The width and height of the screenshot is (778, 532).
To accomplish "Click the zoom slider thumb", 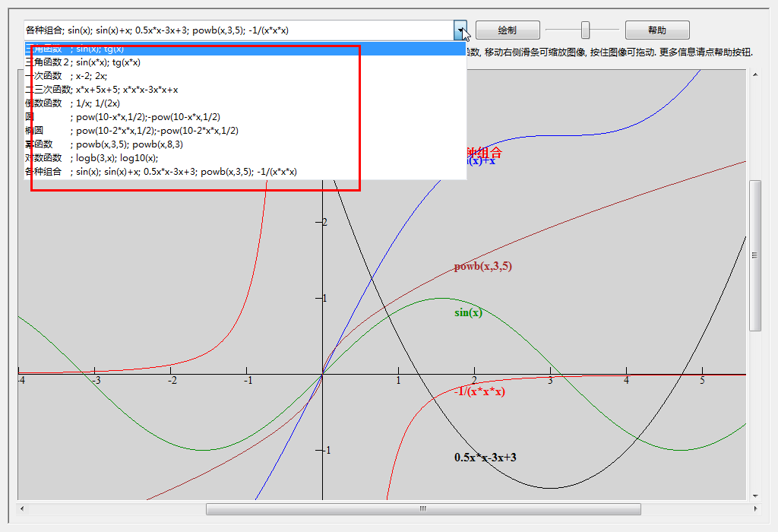I will point(586,30).
